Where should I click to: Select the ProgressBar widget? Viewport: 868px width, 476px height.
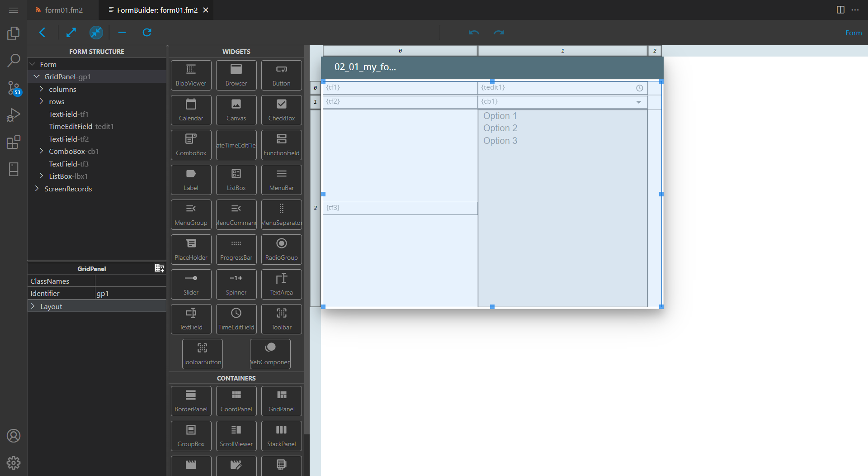[236, 249]
